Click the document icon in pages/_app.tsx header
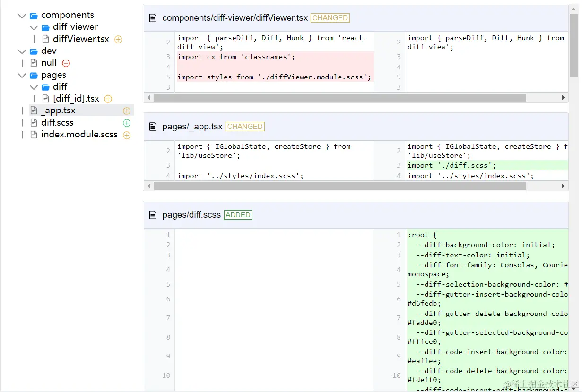582x392 pixels. (153, 127)
